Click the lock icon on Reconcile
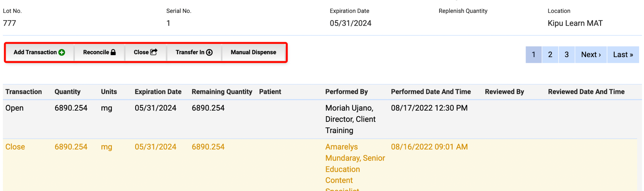The height and width of the screenshot is (191, 644). tap(113, 52)
